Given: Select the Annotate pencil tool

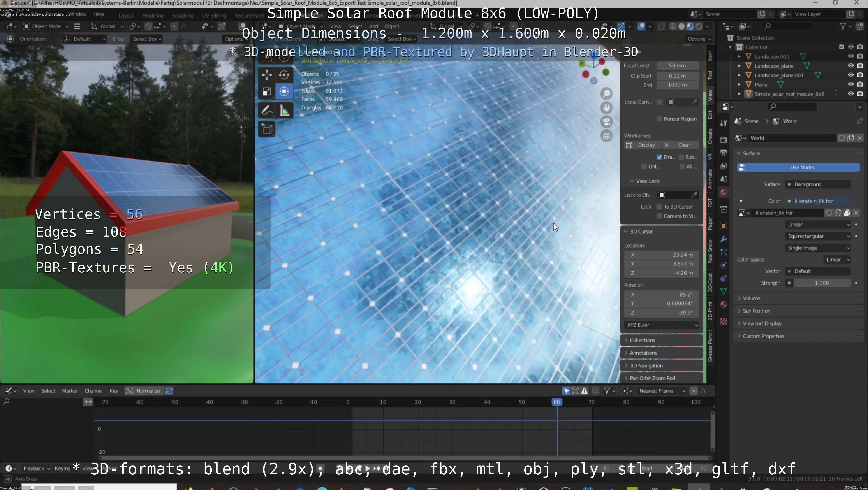Looking at the screenshot, I should (267, 110).
